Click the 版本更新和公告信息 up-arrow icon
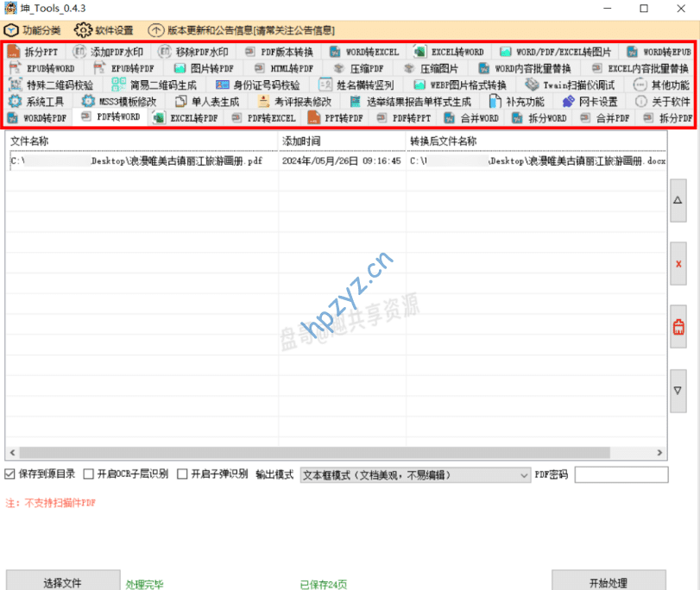700x590 pixels. point(156,30)
